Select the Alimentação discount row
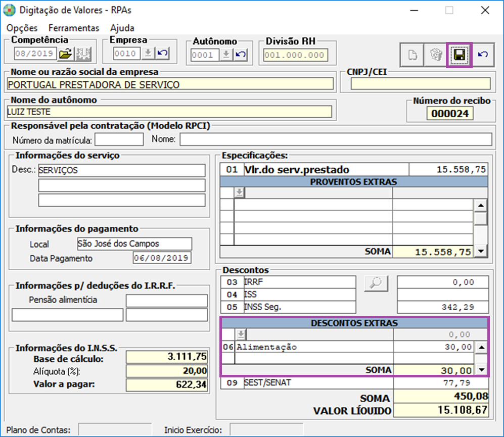The image size is (504, 437). 348,347
